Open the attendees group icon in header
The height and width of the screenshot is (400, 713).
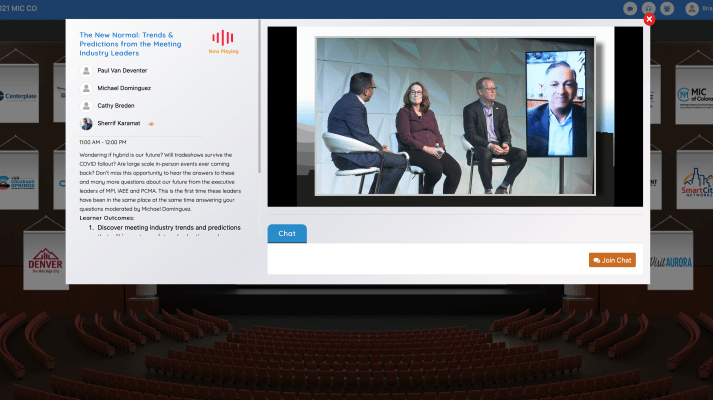pyautogui.click(x=667, y=9)
